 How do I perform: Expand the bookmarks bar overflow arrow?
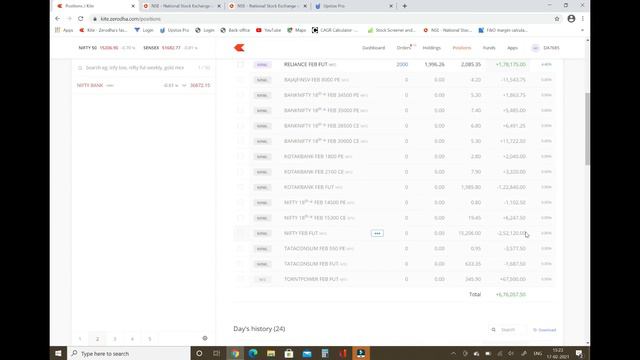coord(582,30)
